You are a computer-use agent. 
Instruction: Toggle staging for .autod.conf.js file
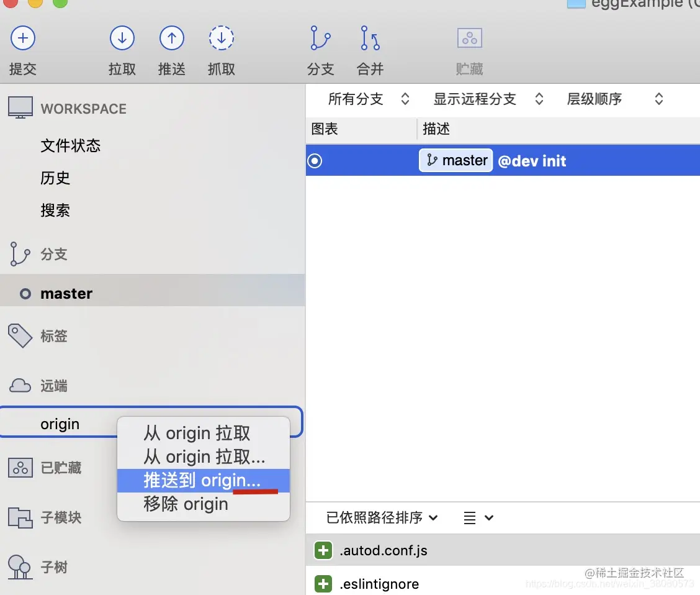pos(323,550)
